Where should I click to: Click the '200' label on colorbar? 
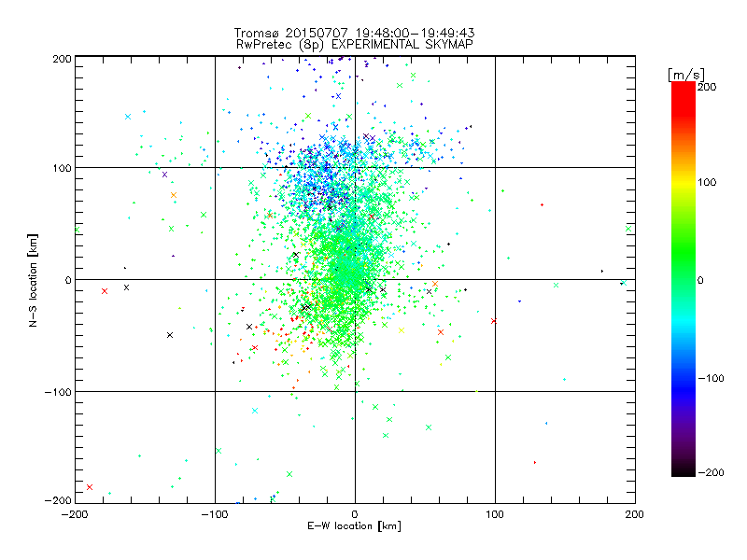707,87
